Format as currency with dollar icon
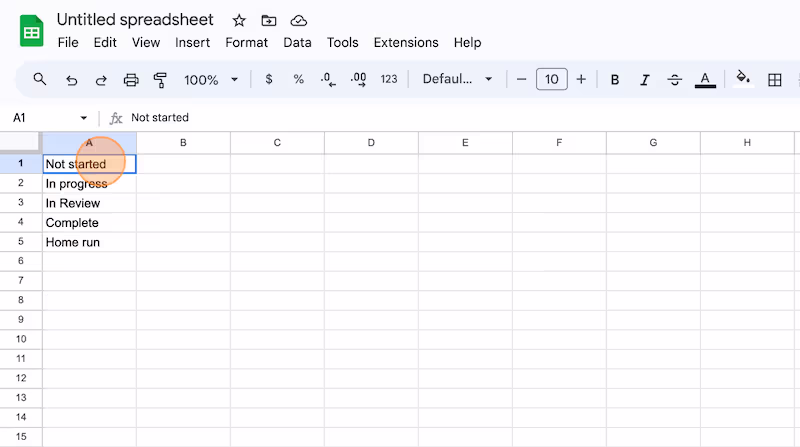The height and width of the screenshot is (447, 800). (x=269, y=80)
